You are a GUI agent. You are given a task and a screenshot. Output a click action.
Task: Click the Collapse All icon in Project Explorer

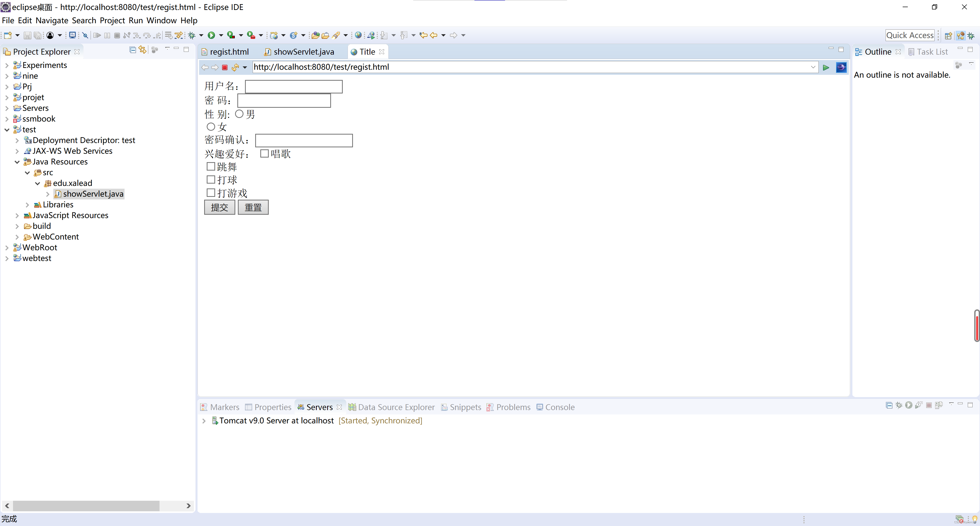[x=132, y=50]
